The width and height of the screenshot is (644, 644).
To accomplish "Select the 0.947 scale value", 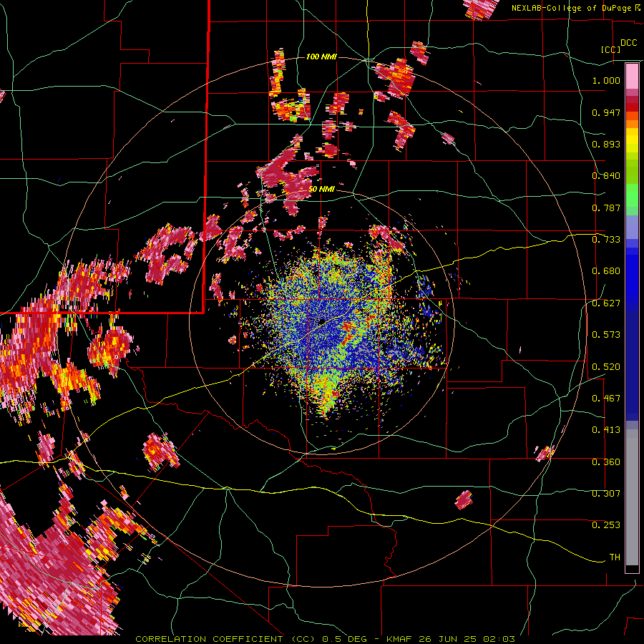I will pyautogui.click(x=606, y=112).
